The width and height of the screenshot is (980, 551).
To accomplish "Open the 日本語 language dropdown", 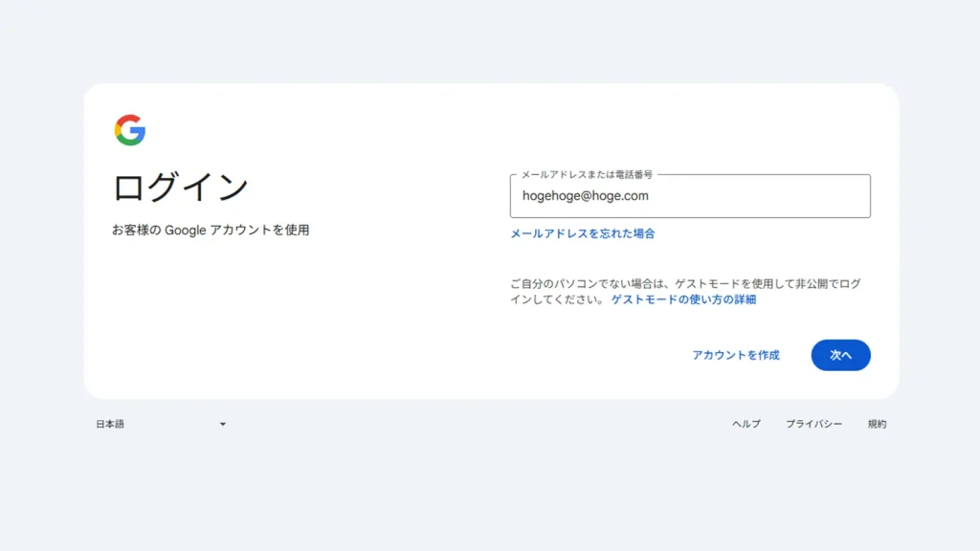I will tap(110, 424).
